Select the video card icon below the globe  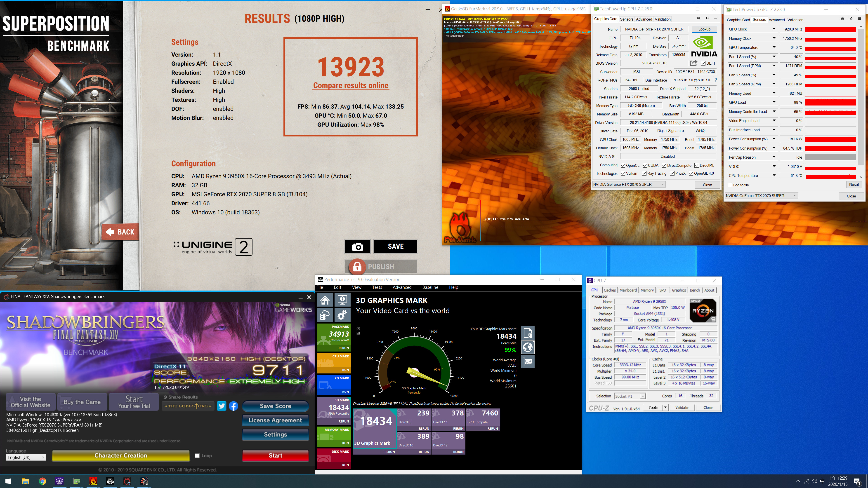528,362
